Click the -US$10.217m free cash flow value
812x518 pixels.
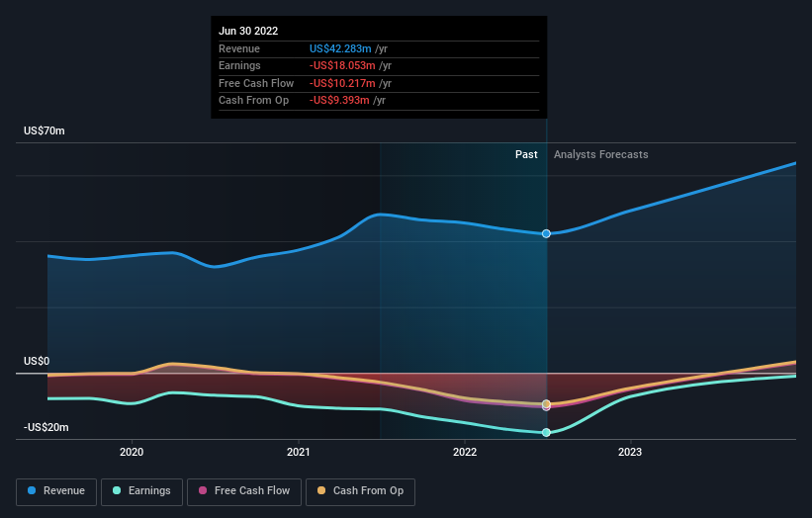(342, 83)
